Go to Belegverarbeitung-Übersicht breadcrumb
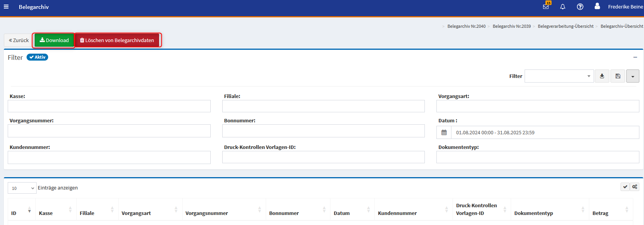 point(565,26)
